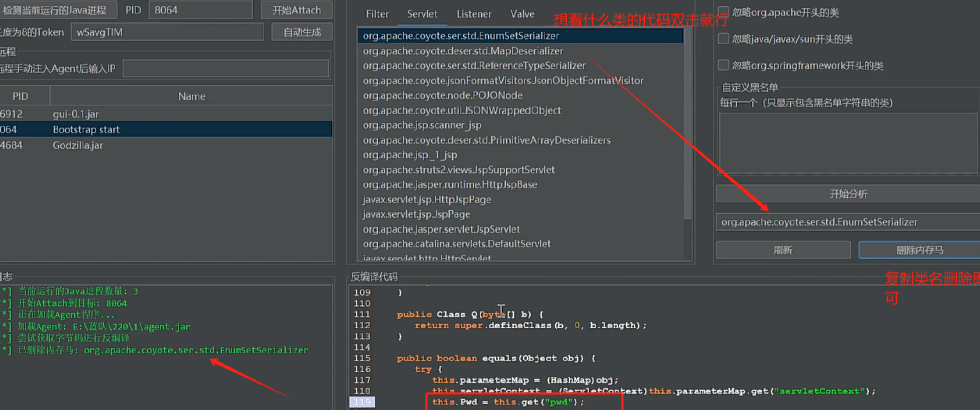Select the PrimitiveArrayDeserializers class entry

coord(520,139)
